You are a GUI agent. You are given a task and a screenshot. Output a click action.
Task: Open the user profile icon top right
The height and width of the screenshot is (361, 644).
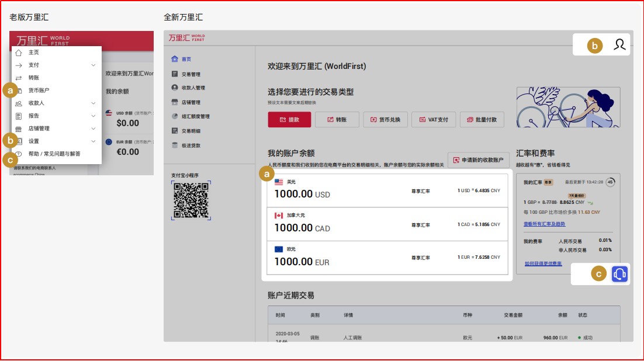pyautogui.click(x=619, y=44)
